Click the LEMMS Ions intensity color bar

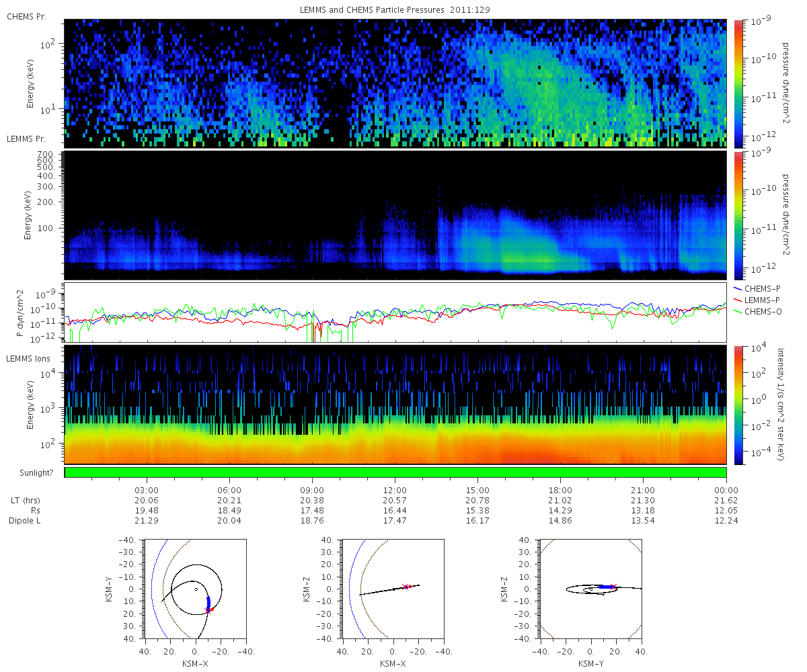738,405
